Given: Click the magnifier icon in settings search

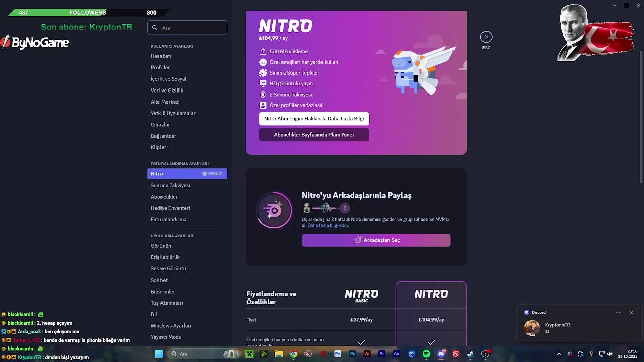Looking at the screenshot, I should pyautogui.click(x=154, y=28).
